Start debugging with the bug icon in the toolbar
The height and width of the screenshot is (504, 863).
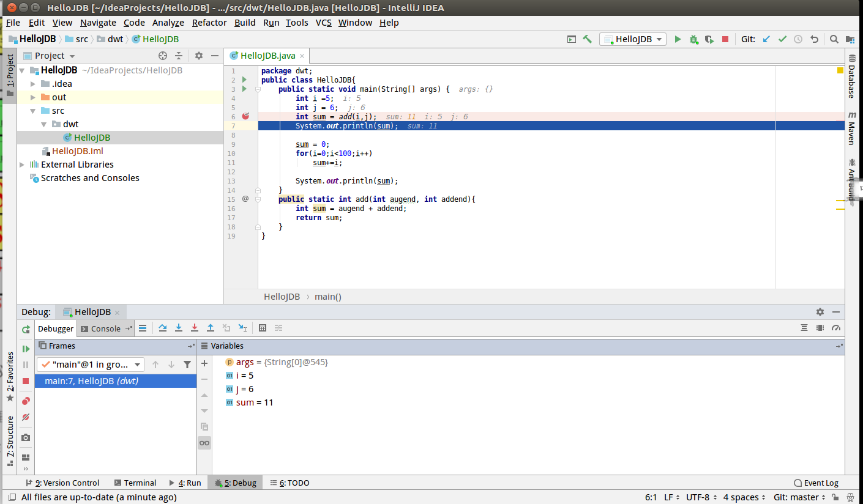coord(693,39)
